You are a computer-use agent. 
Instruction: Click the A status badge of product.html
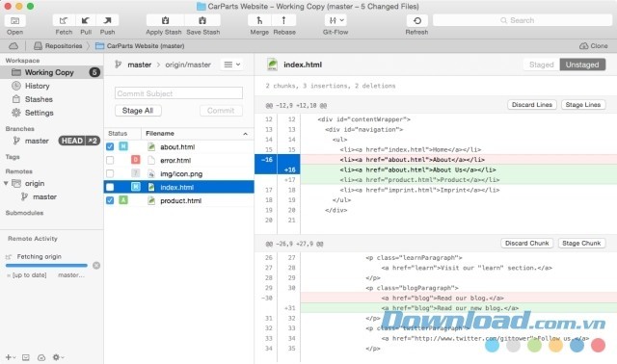(x=123, y=200)
